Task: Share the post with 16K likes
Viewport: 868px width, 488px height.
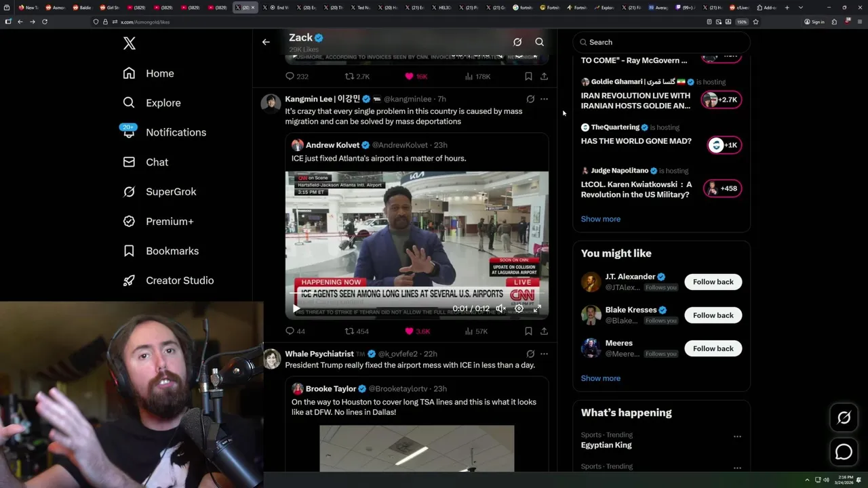Action: [x=544, y=77]
